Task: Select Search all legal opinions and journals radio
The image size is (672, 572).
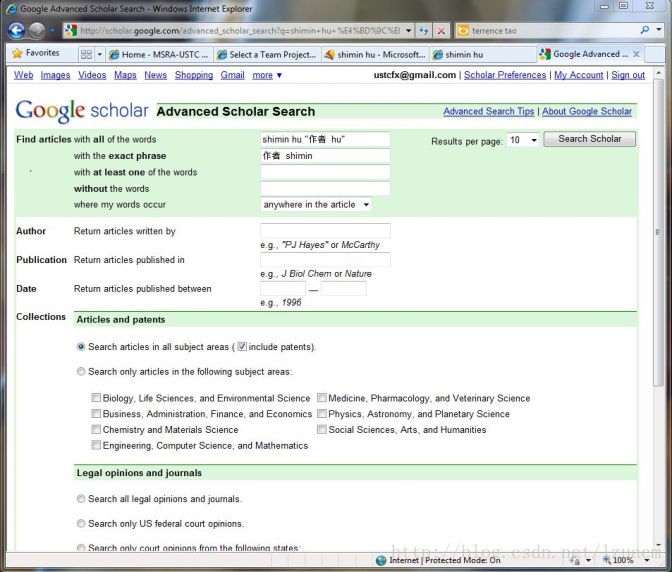Action: tap(81, 499)
